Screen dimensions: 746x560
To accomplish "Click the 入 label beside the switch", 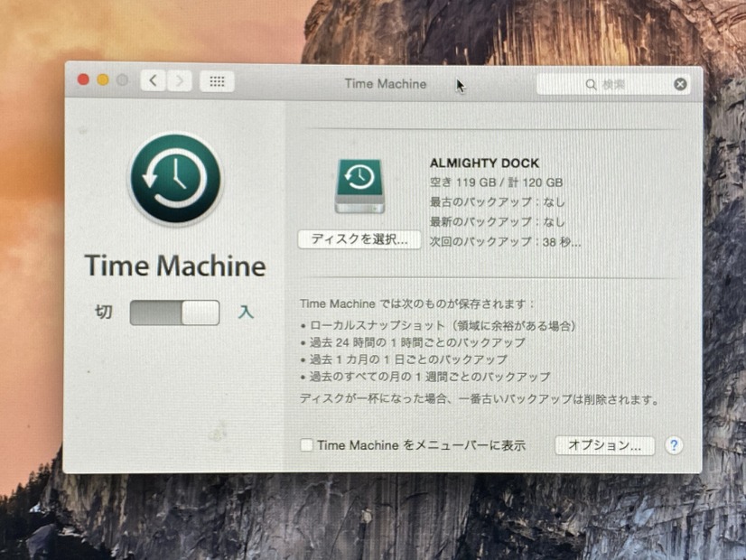I will pos(246,313).
